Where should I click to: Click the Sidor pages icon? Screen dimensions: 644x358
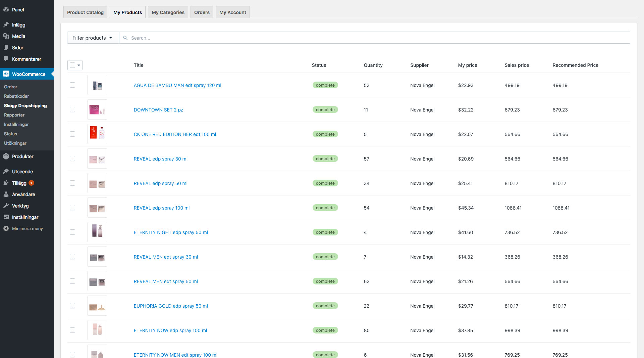click(6, 47)
